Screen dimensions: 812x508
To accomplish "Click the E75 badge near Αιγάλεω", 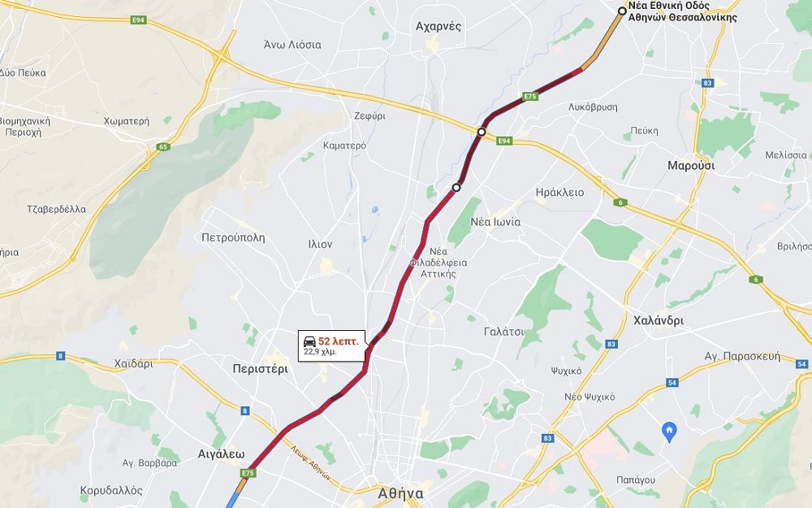I will tap(248, 473).
